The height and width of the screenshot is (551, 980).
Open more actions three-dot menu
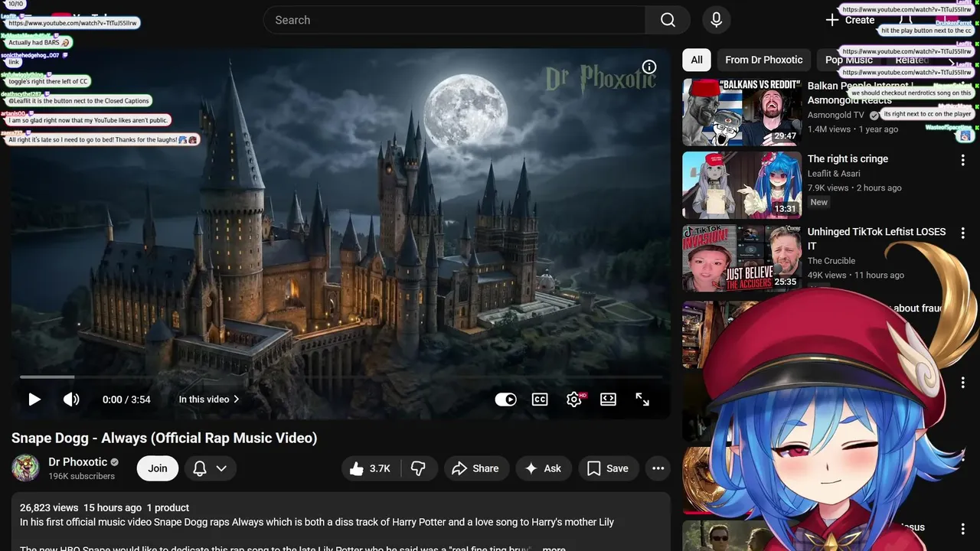pyautogui.click(x=658, y=468)
